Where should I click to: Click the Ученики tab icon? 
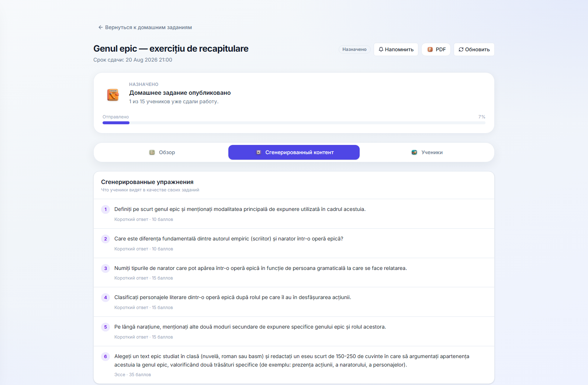(x=414, y=152)
